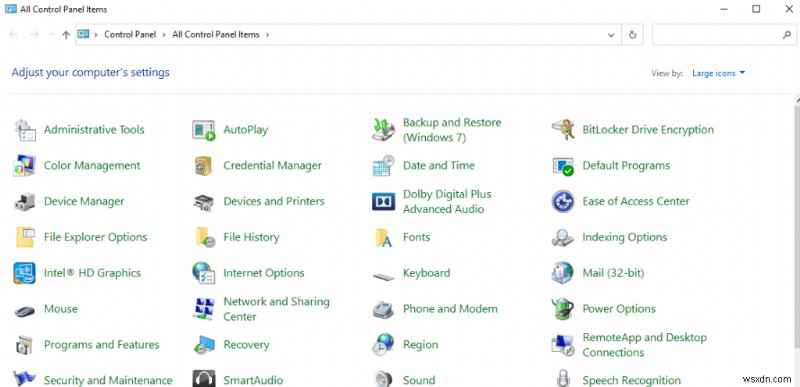Open the Device Manager icon
This screenshot has height=387, width=800.
[24, 201]
